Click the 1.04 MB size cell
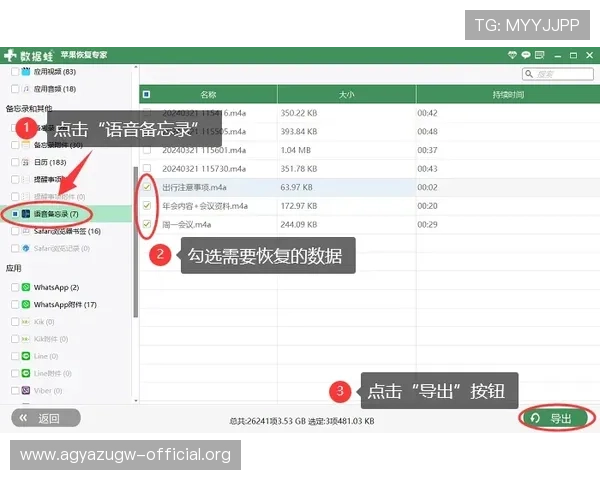The width and height of the screenshot is (600, 480). (x=295, y=150)
